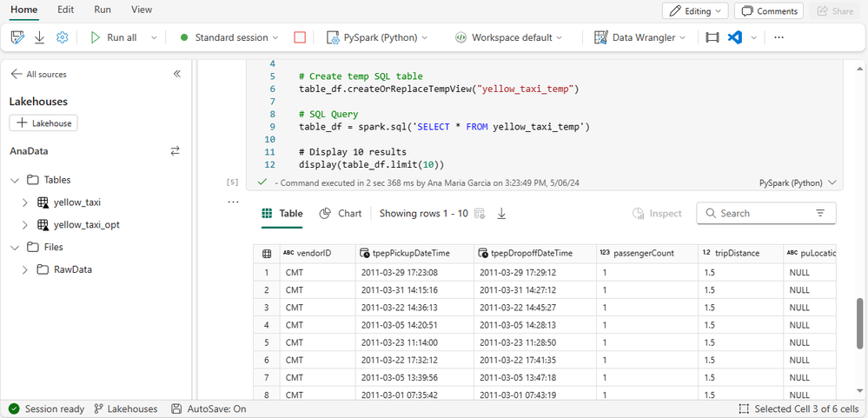Click the Share button
Viewport: 868px width, 418px height.
[835, 11]
